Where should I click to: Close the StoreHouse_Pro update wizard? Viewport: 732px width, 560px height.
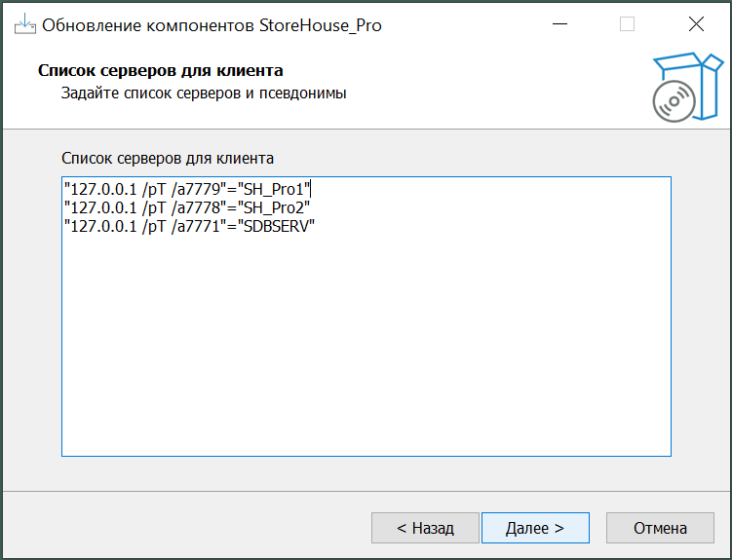695,25
